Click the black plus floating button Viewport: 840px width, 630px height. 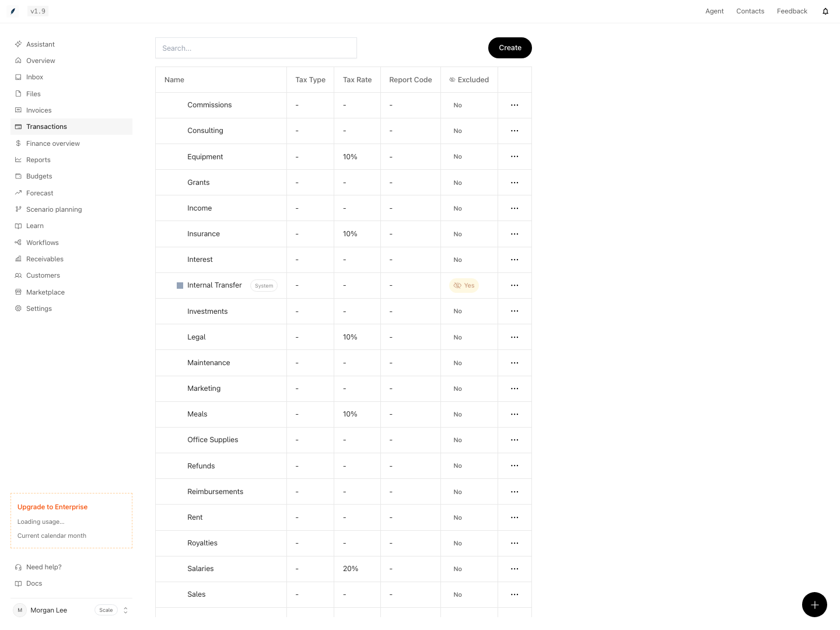pyautogui.click(x=814, y=604)
